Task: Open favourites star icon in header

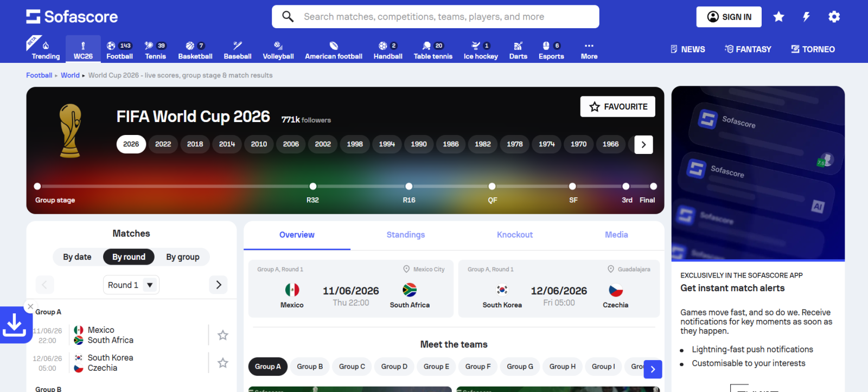Action: click(778, 17)
